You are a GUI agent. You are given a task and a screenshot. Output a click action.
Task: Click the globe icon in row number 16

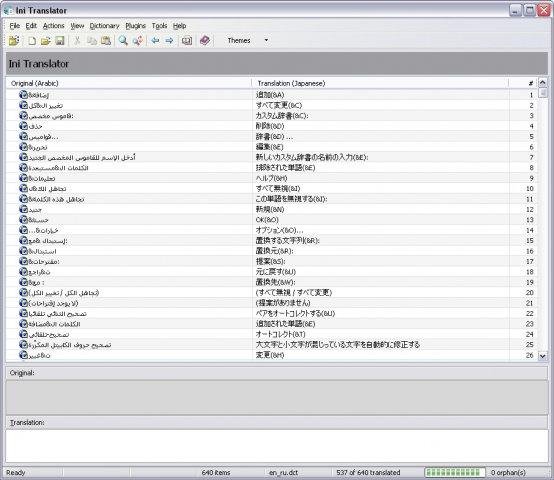pos(23,251)
